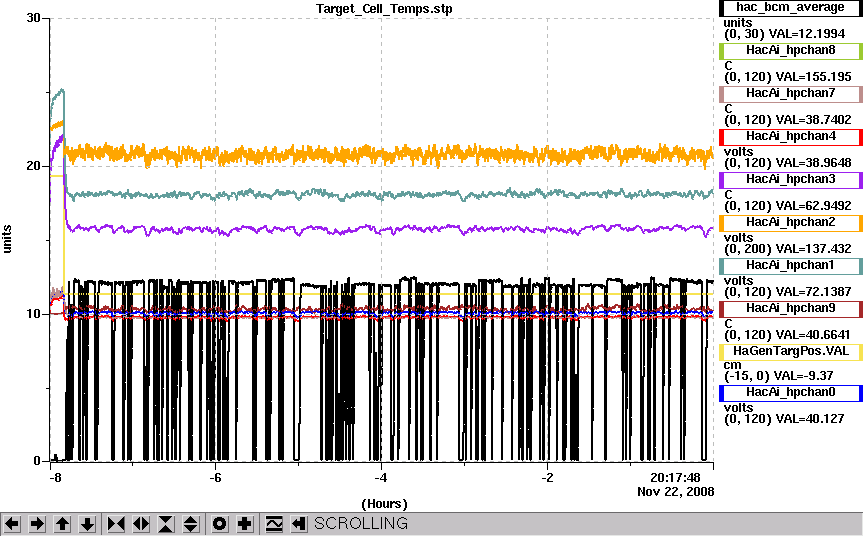
Task: Click the SCROLLING status text
Action: coord(361,523)
